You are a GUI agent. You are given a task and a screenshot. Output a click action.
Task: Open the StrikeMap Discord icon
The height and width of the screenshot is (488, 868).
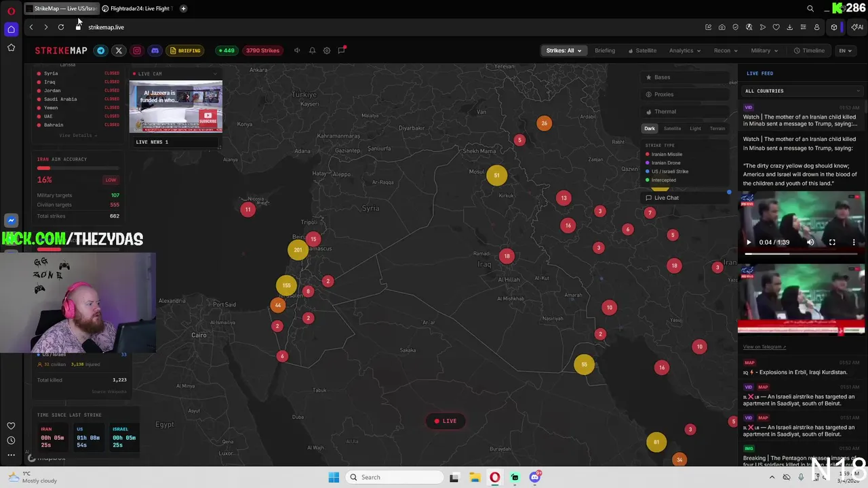[x=155, y=51]
